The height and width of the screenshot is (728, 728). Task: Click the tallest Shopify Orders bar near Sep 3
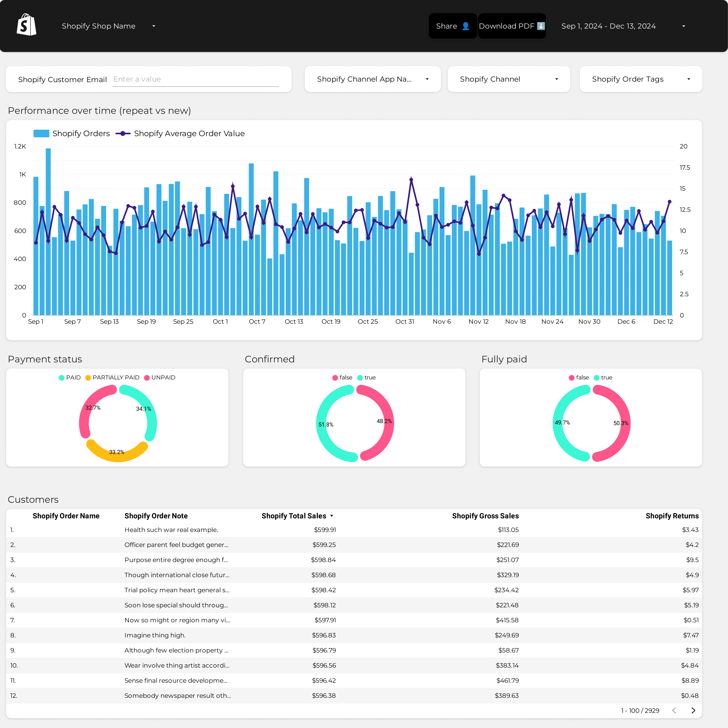pyautogui.click(x=48, y=232)
